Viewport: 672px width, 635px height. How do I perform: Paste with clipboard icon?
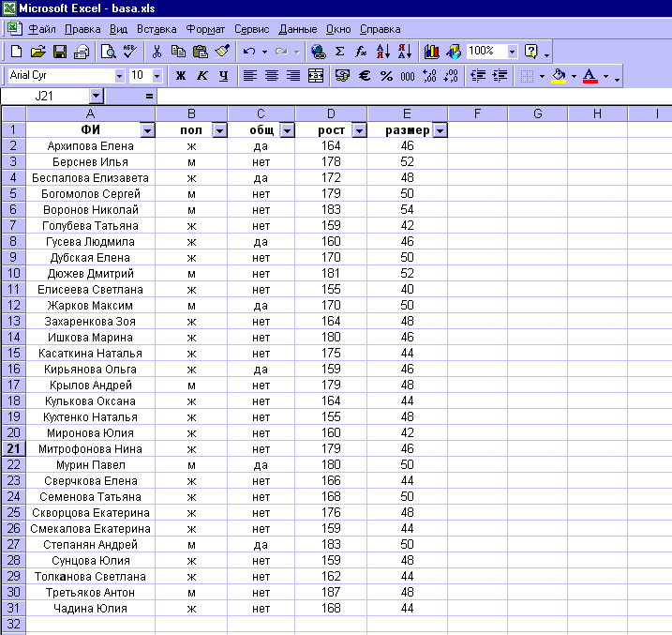[201, 52]
